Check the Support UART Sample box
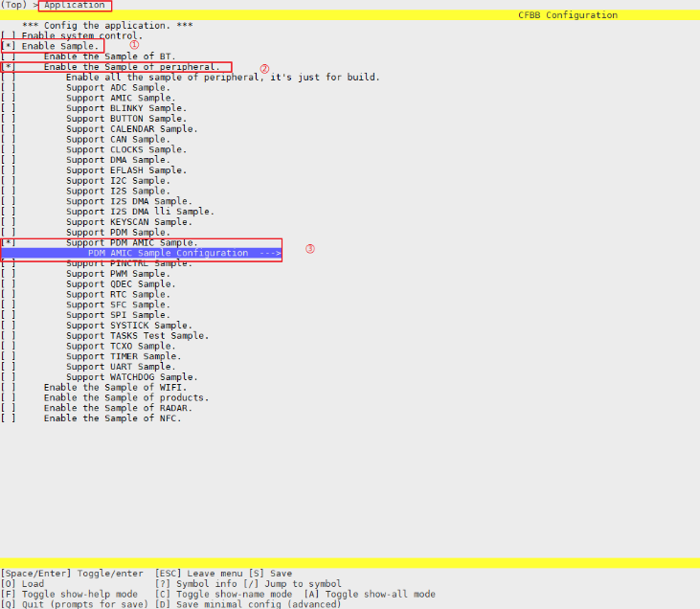Screen dimensions: 700x609 coord(9,367)
